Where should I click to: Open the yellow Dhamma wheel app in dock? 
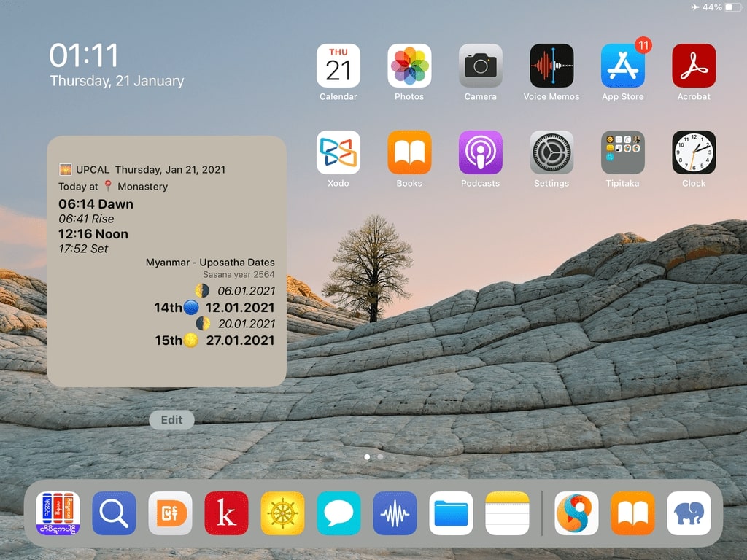coord(282,513)
